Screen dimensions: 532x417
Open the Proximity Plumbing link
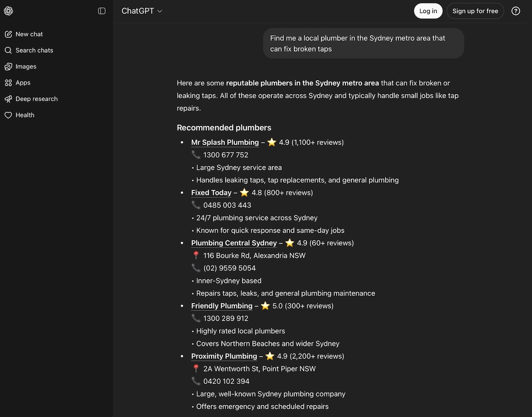click(x=223, y=356)
